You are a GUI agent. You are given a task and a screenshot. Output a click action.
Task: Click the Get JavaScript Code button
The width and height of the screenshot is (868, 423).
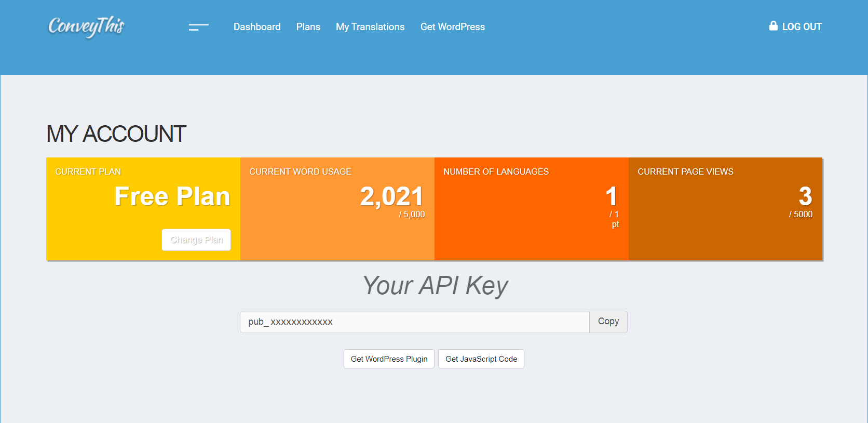pos(481,359)
